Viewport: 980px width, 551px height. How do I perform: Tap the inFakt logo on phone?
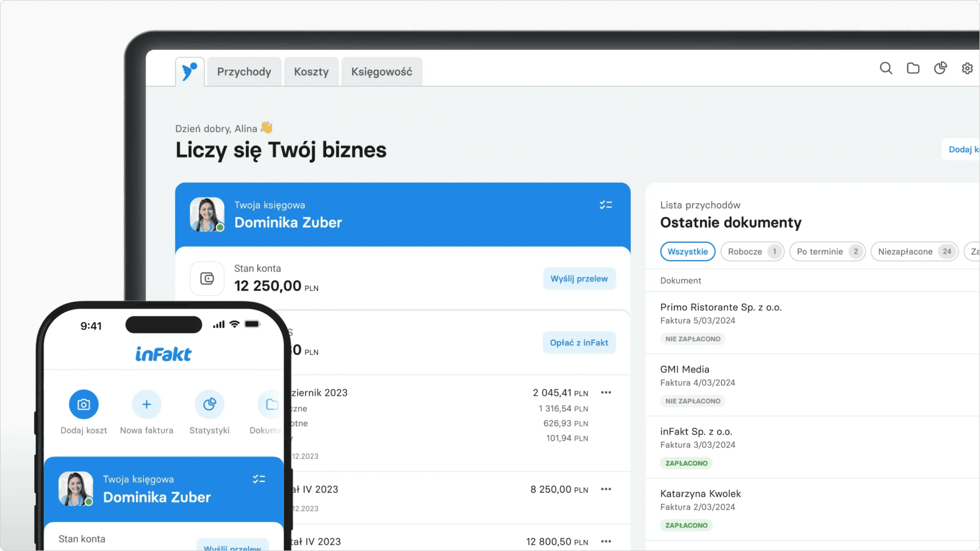click(163, 354)
